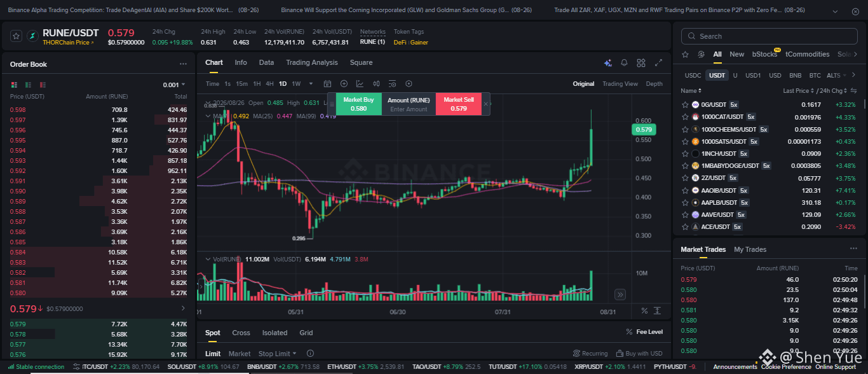Favorite the 1000CAT/USDT pair

[685, 117]
